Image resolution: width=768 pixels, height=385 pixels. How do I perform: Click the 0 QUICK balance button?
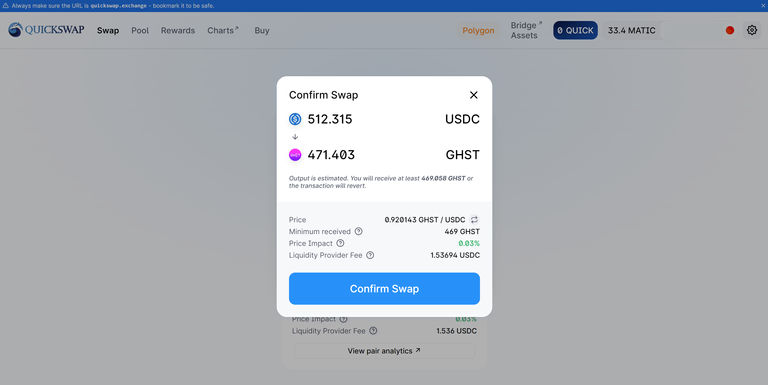576,30
